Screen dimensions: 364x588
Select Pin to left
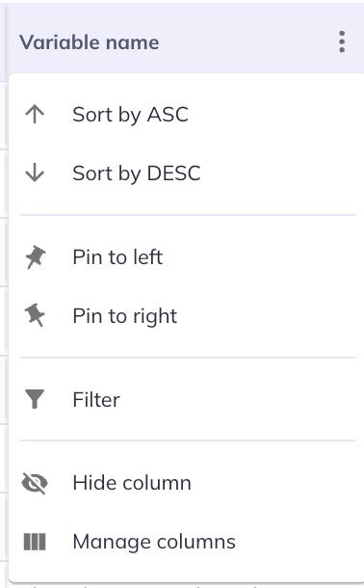[x=187, y=256]
